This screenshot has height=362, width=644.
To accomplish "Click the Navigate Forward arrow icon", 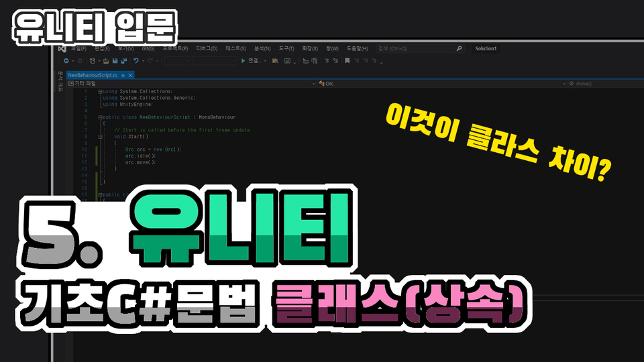I will point(80,61).
